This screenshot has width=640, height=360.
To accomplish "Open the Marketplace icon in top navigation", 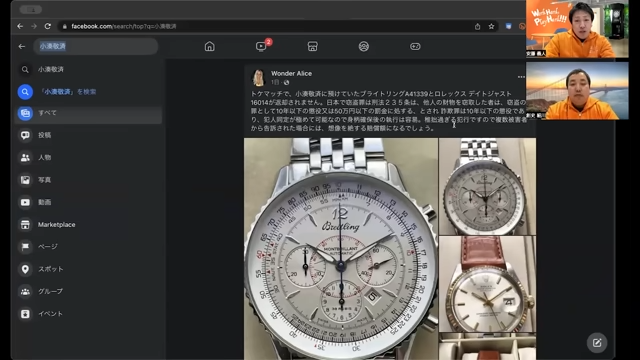I will [x=313, y=47].
